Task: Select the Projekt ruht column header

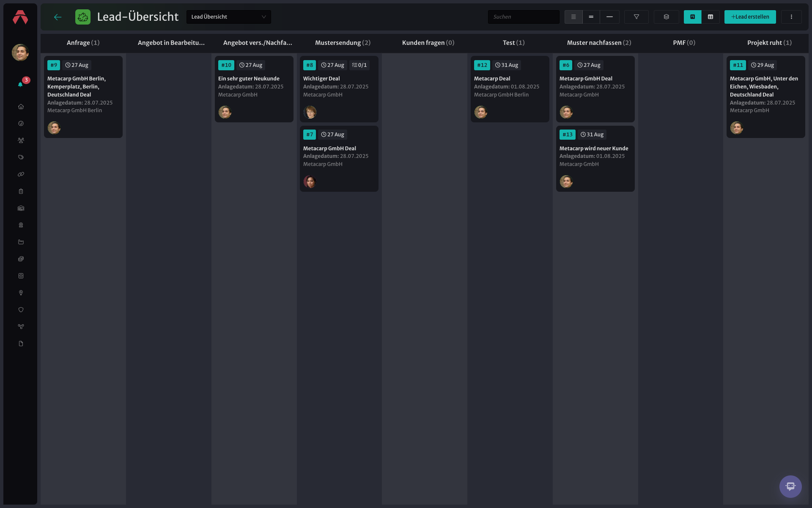Action: [769, 43]
